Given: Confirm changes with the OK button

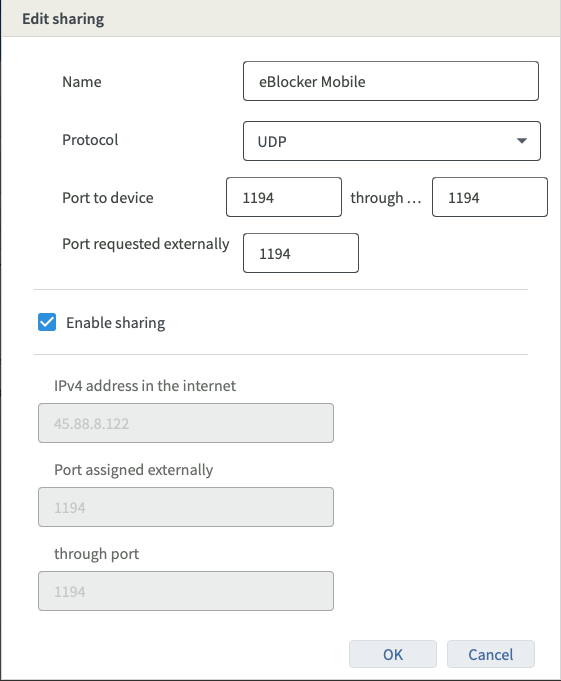Looking at the screenshot, I should [393, 654].
